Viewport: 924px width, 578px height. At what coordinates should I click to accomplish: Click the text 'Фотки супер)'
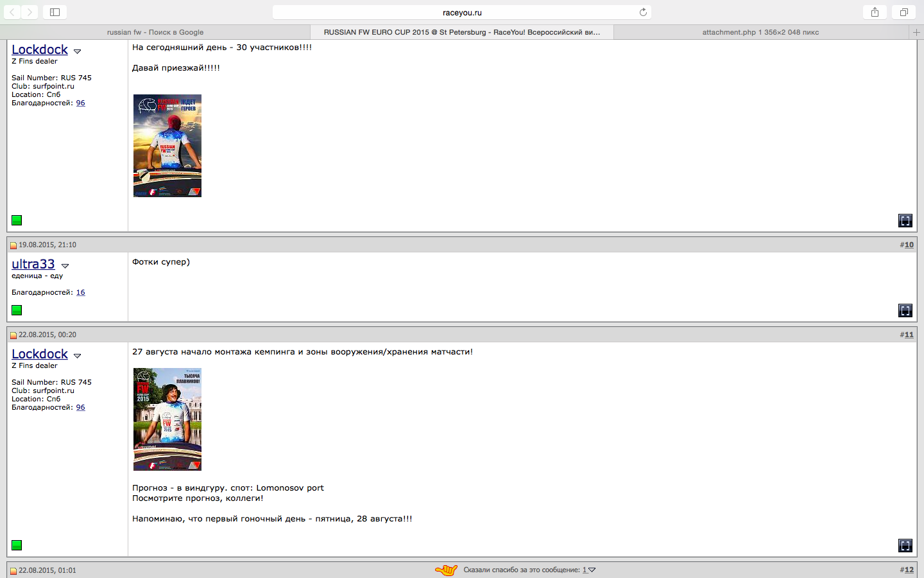click(x=161, y=262)
